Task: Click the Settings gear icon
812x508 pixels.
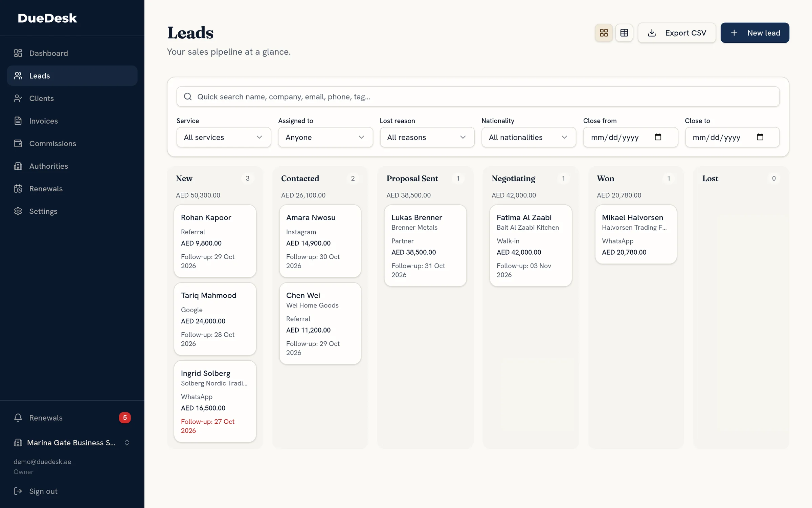Action: [x=18, y=211]
